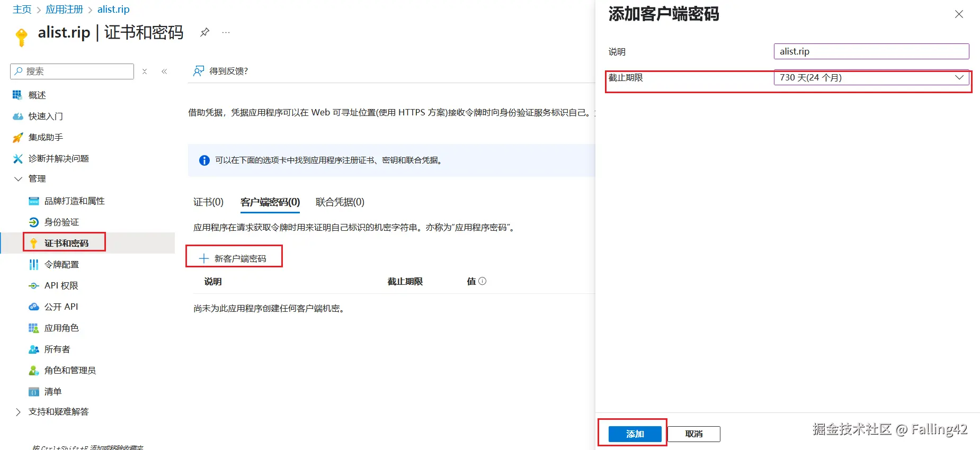Click the alist.rip breadcrumb link
The width and height of the screenshot is (980, 450).
(113, 10)
